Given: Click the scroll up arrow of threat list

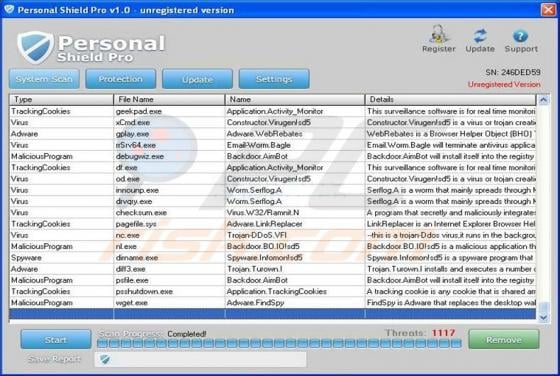Looking at the screenshot, I should point(543,100).
